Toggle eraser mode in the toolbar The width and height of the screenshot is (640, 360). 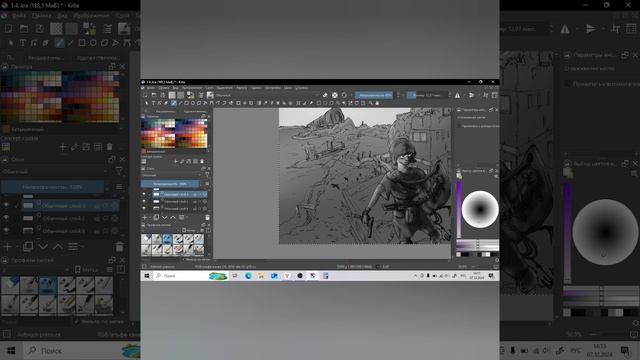325,95
